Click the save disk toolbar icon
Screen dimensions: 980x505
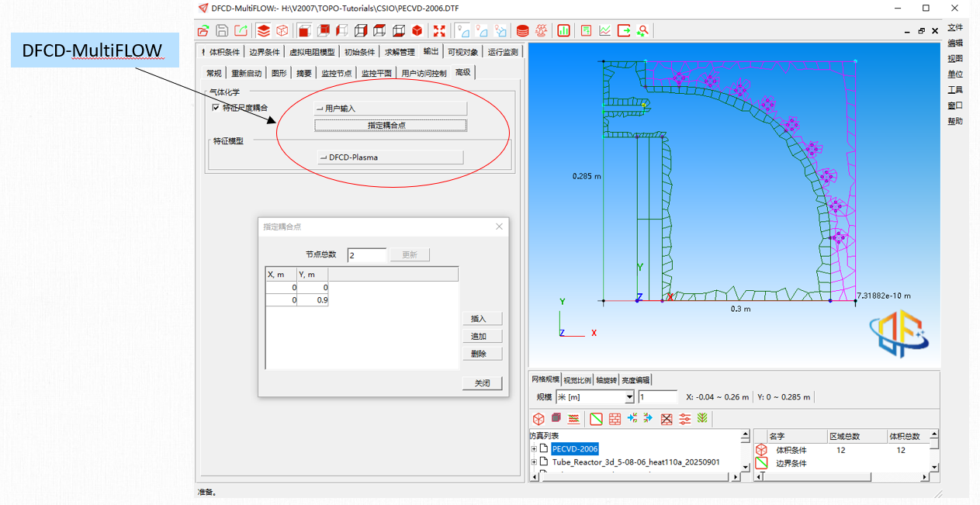click(x=222, y=31)
